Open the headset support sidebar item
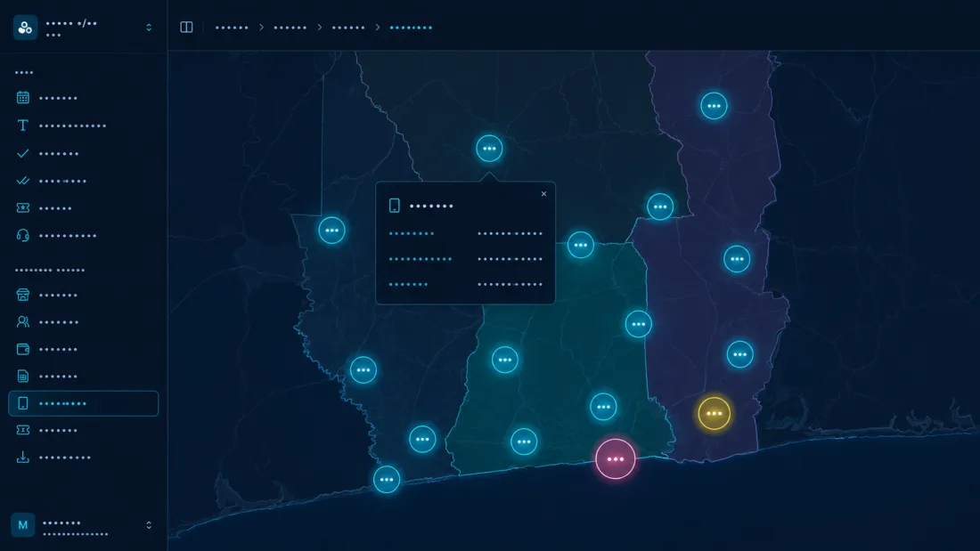This screenshot has width=980, height=551. point(83,236)
